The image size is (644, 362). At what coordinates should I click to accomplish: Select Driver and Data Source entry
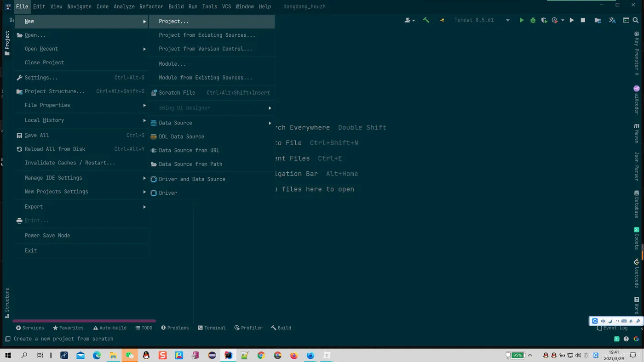212,179
